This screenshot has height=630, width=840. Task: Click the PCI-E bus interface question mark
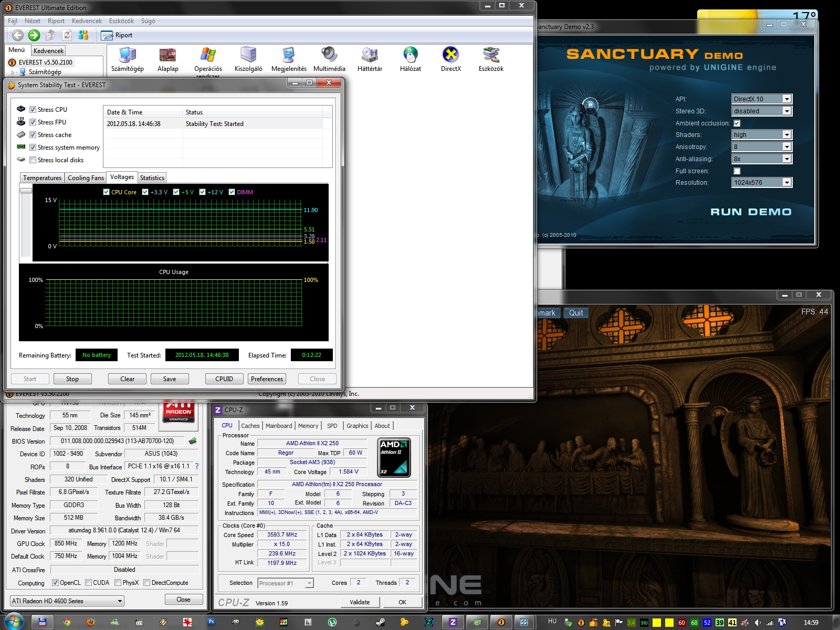(x=197, y=466)
